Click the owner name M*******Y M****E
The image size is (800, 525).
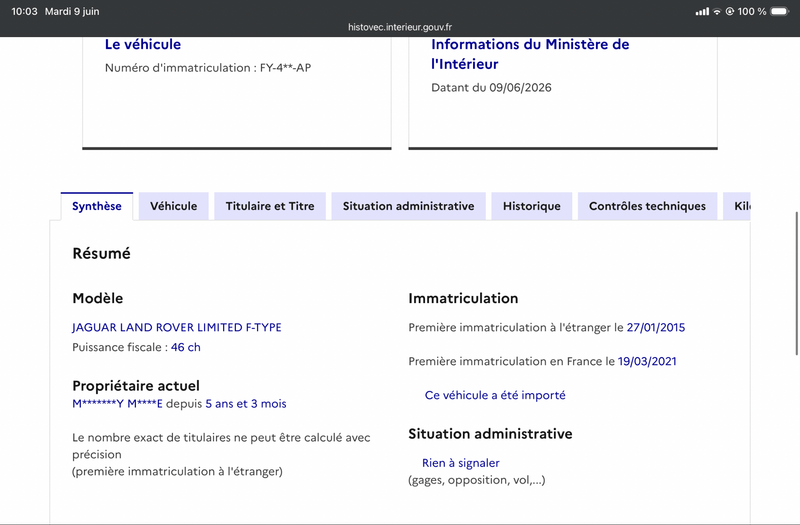(x=117, y=404)
